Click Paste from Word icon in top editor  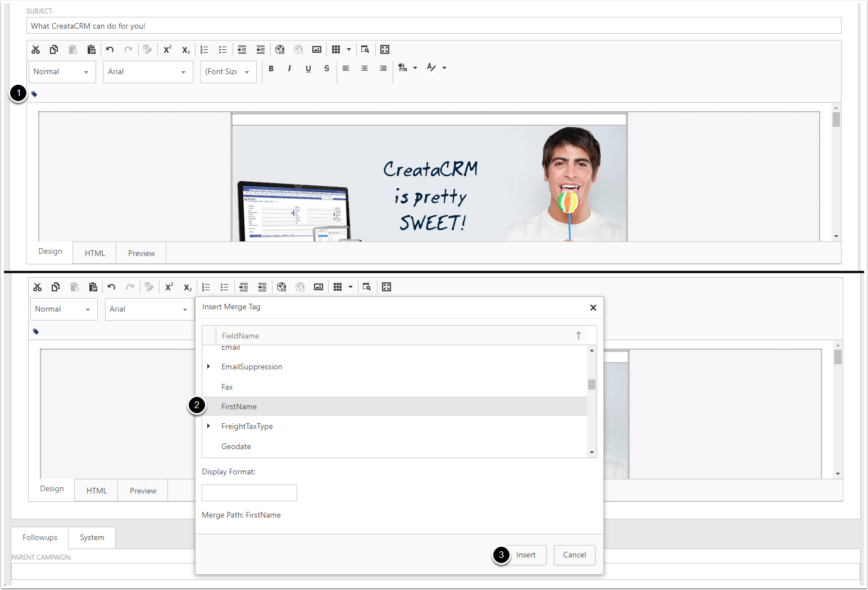[x=92, y=49]
